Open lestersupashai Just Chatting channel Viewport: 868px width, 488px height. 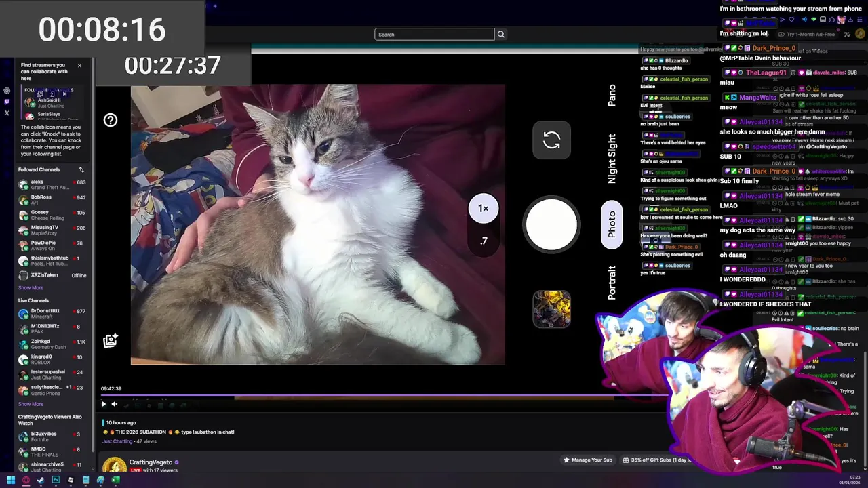53,375
